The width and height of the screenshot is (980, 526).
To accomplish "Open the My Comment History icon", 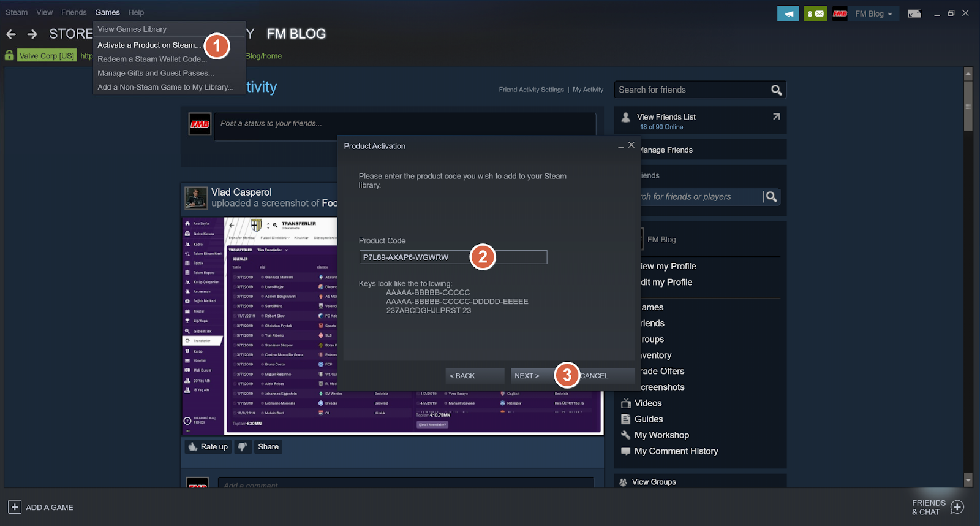I will pos(625,451).
